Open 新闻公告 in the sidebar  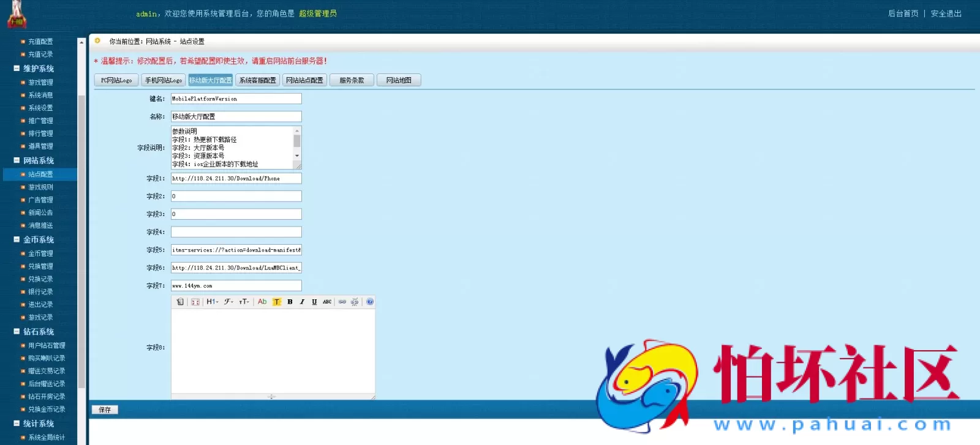coord(40,212)
